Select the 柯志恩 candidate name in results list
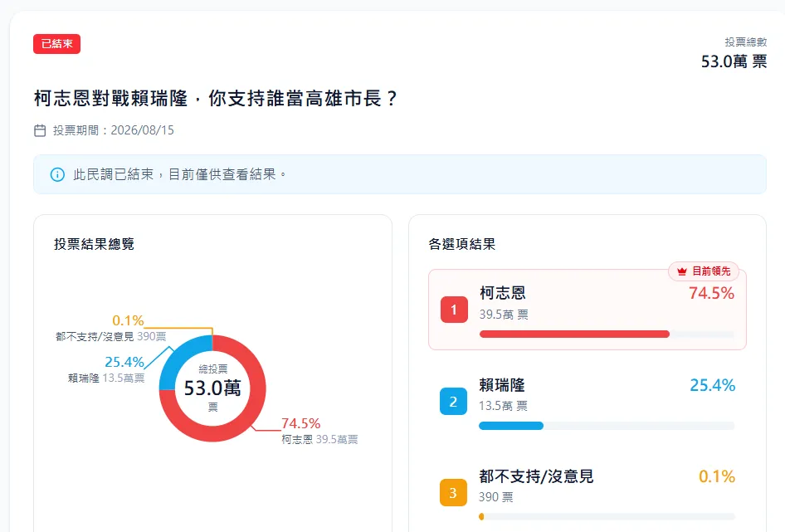The height and width of the screenshot is (532, 785). pos(503,292)
